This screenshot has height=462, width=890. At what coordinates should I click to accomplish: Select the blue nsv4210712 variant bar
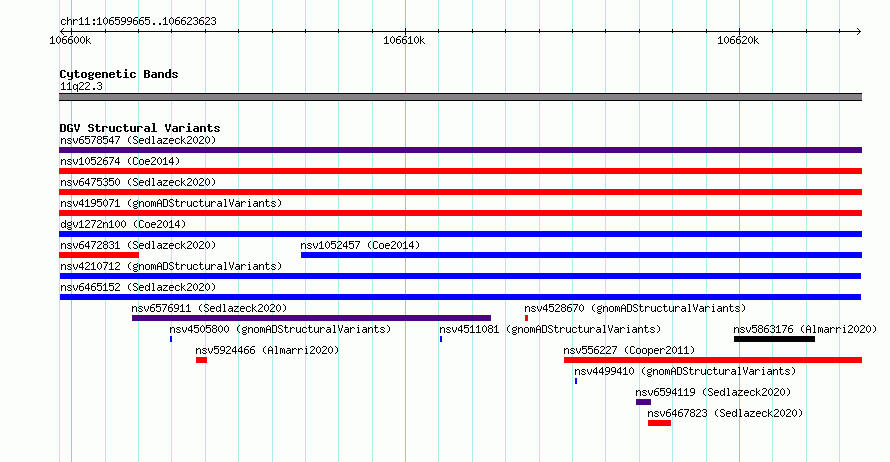[x=460, y=276]
